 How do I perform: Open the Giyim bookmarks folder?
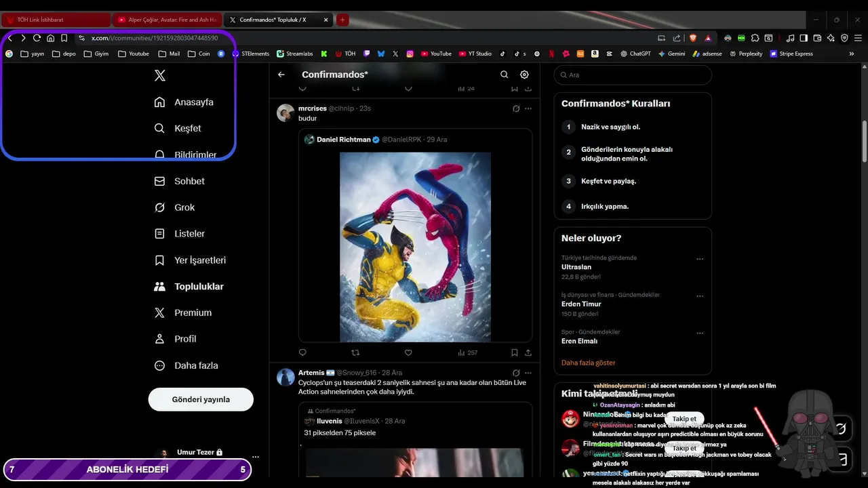pyautogui.click(x=96, y=54)
